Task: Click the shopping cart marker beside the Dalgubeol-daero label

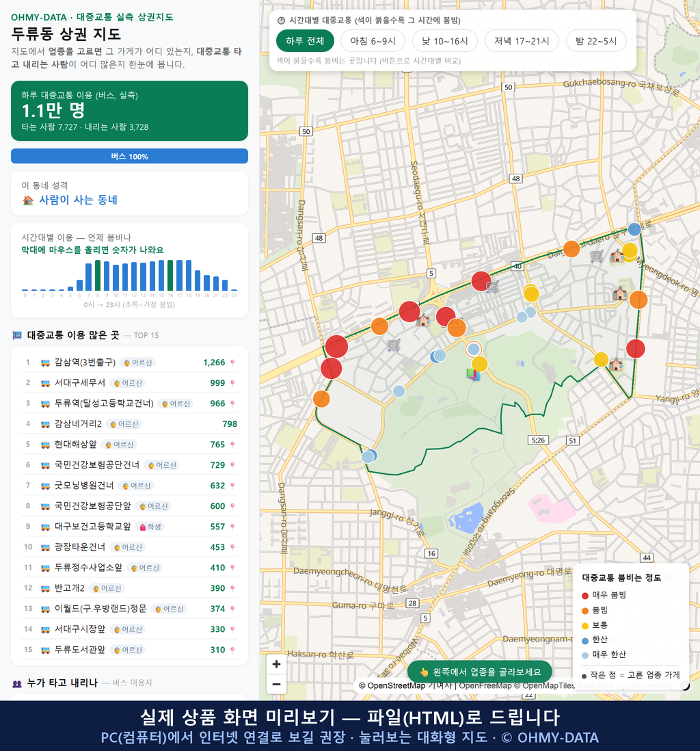Action: [596, 256]
